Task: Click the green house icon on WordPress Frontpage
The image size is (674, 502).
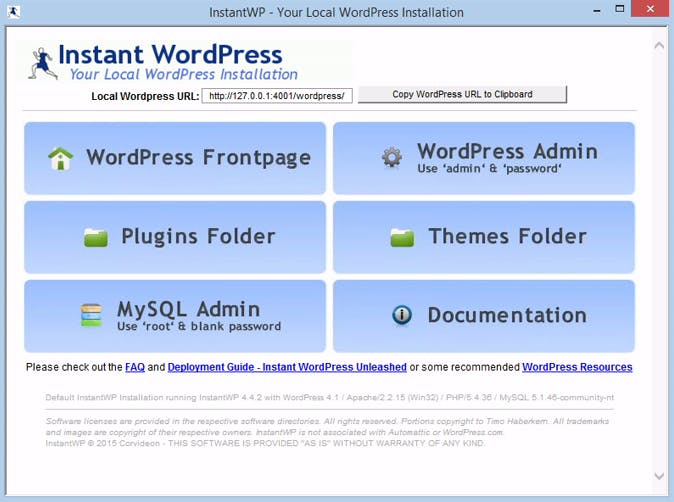Action: pyautogui.click(x=61, y=159)
